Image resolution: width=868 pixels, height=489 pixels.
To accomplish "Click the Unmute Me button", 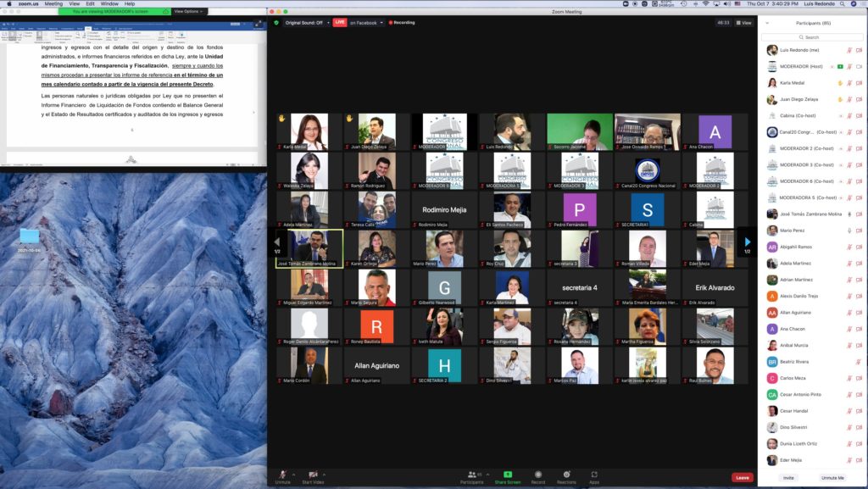I will pyautogui.click(x=832, y=478).
